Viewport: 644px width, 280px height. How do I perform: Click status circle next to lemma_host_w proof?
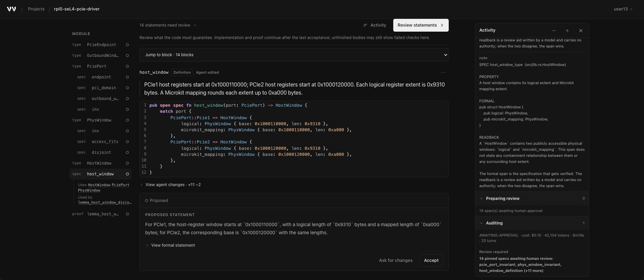click(127, 214)
